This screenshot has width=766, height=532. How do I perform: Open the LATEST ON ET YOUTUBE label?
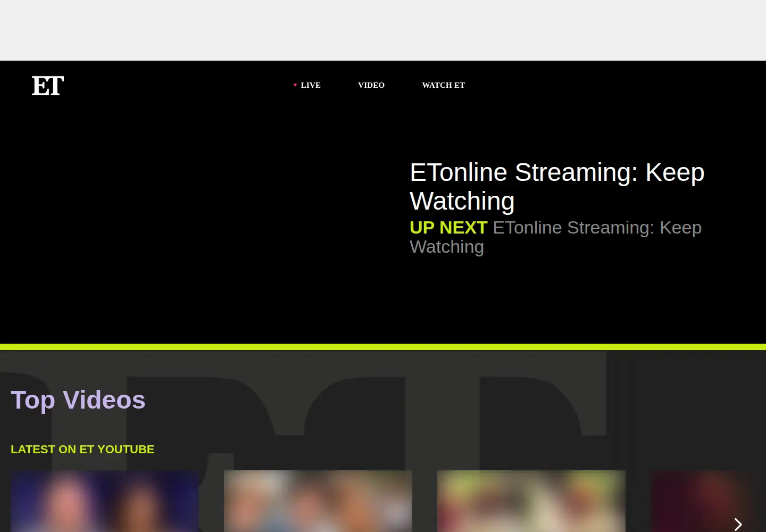[x=82, y=450]
